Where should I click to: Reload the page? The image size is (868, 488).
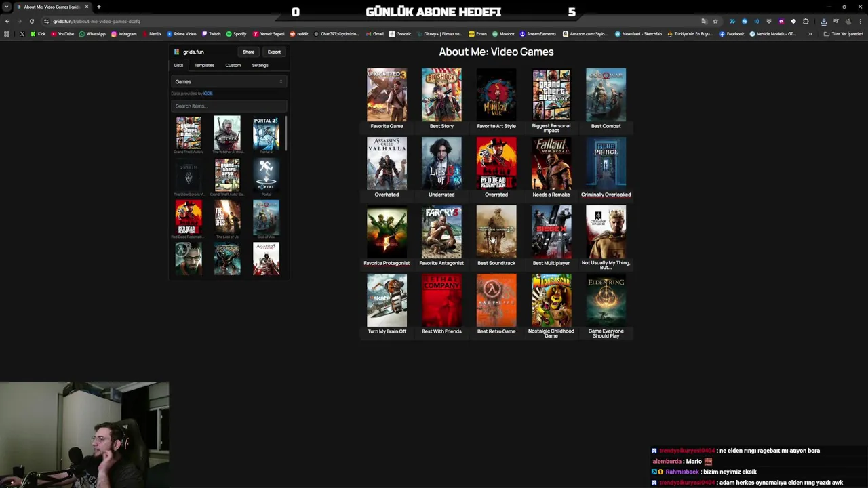[31, 22]
